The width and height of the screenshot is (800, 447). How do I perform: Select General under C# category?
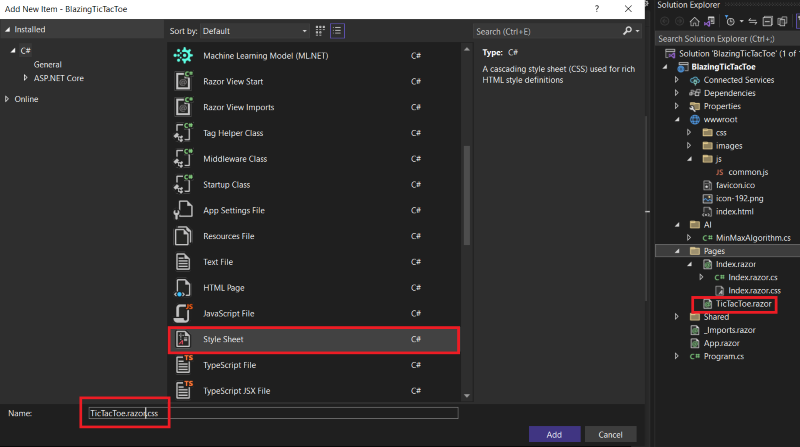tap(47, 65)
